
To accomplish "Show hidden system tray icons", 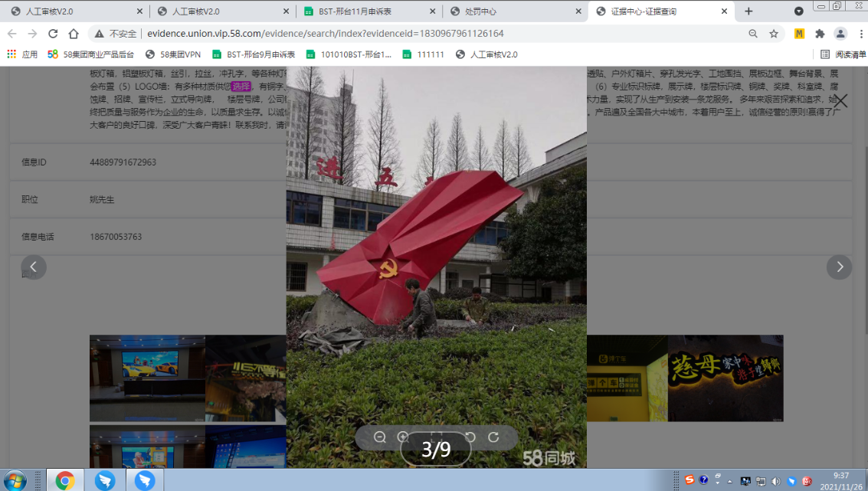I will click(729, 482).
